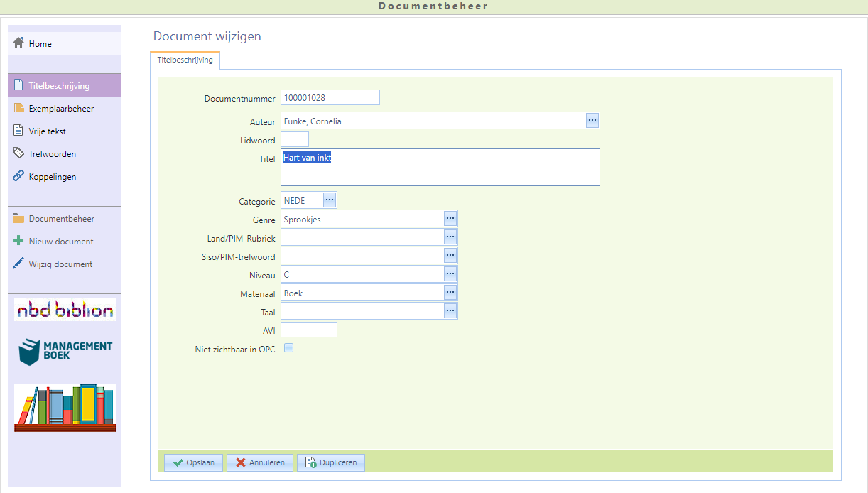Image resolution: width=868 pixels, height=493 pixels.
Task: Switch to the Titelbeschrijving tab
Action: 185,60
